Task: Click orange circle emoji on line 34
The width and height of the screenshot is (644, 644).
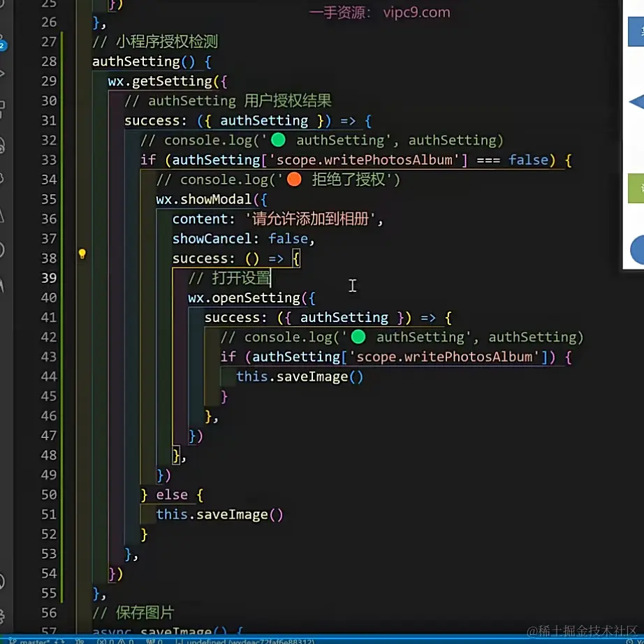Action: (294, 180)
